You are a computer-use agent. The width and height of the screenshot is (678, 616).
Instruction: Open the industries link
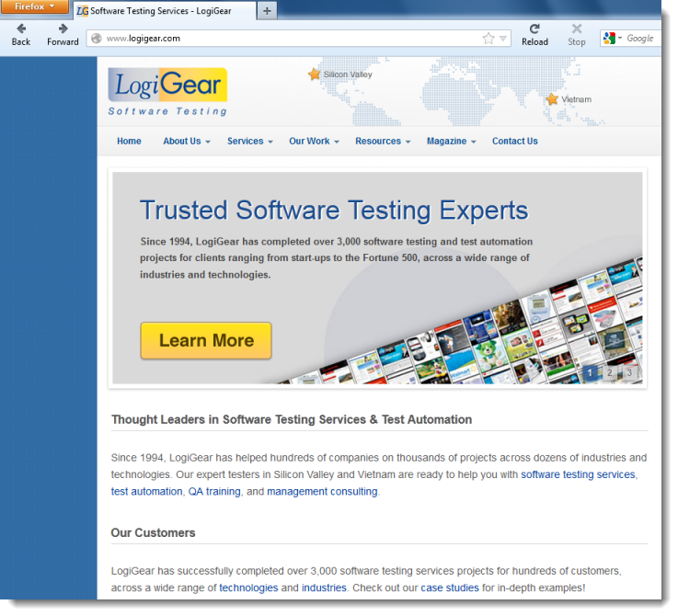(324, 587)
